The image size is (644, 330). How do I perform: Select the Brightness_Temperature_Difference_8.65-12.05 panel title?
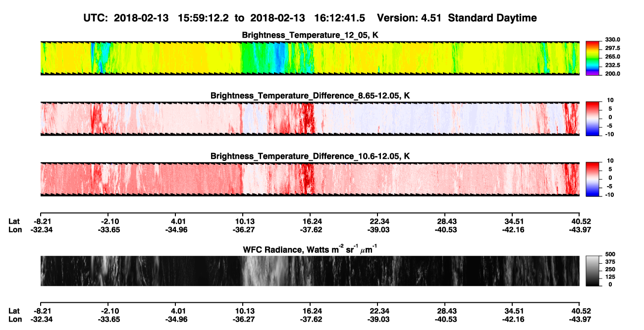pyautogui.click(x=310, y=95)
